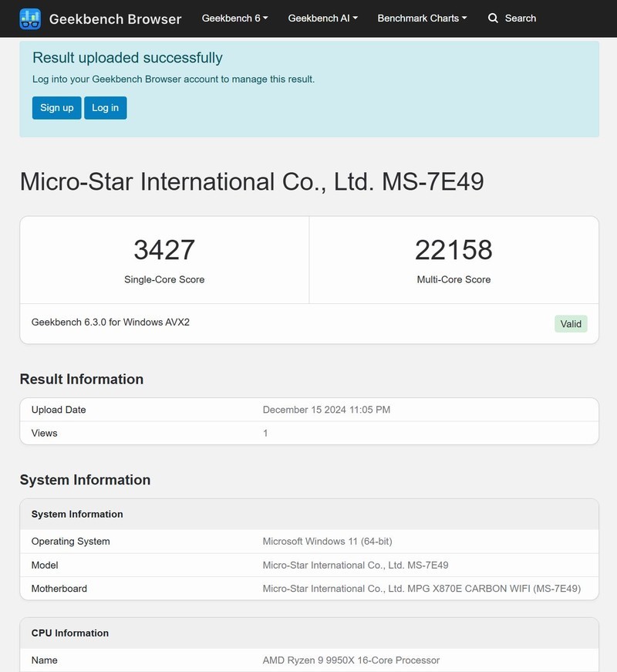Open the Benchmark Charts dropdown
Screen dimensions: 617x672
(x=420, y=18)
